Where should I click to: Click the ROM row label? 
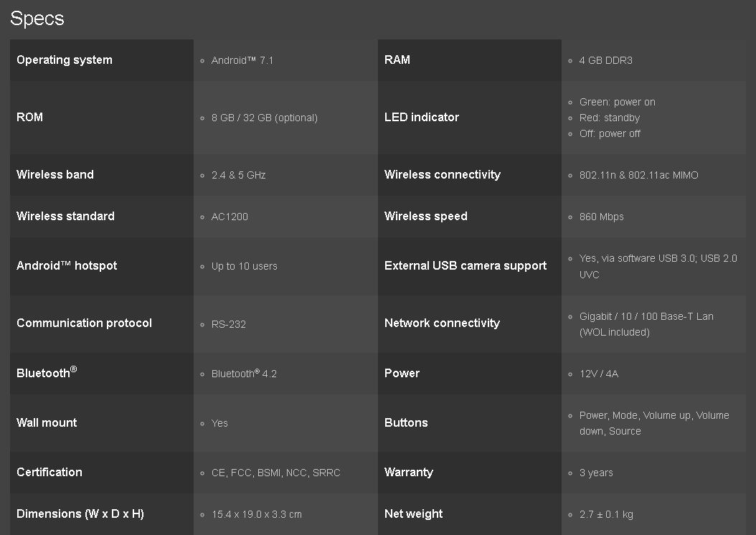coord(30,118)
